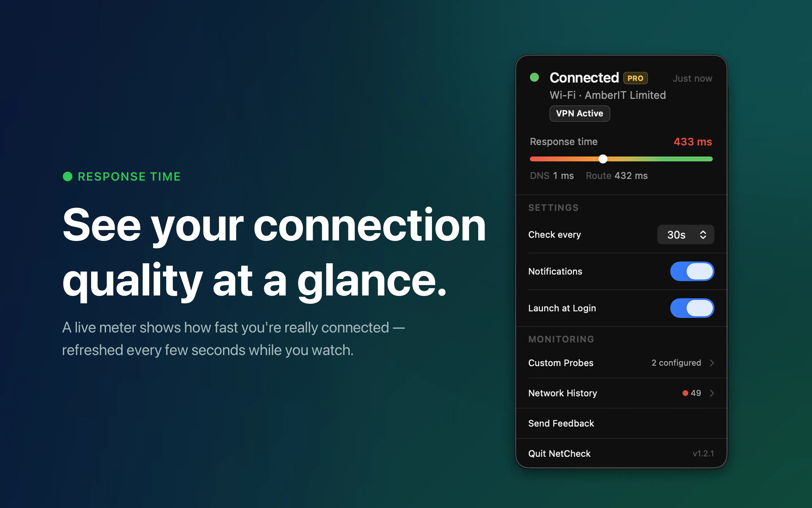
Task: Click the SETTINGS section header
Action: [x=553, y=208]
